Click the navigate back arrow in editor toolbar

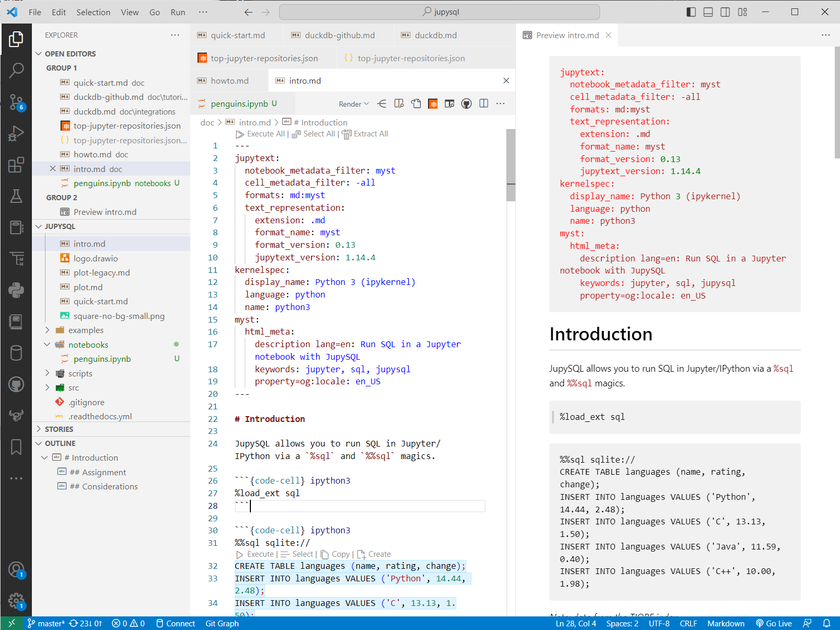(382, 104)
